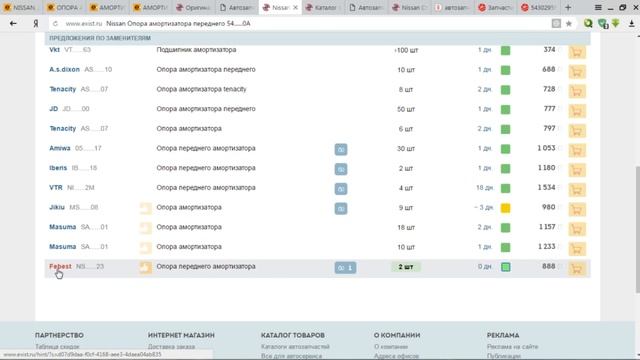Image resolution: width=640 pixels, height=360 pixels.
Task: Open the Amiwa brand link
Action: (60, 148)
